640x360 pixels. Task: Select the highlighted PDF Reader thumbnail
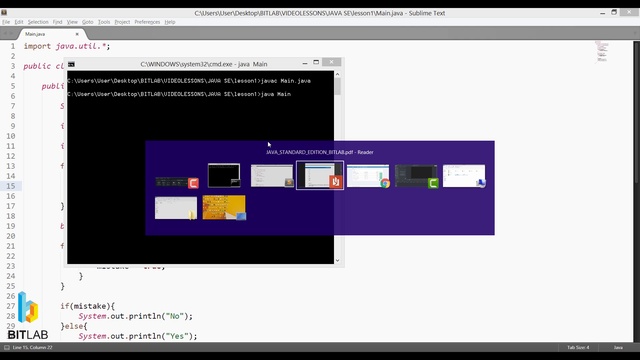320,176
